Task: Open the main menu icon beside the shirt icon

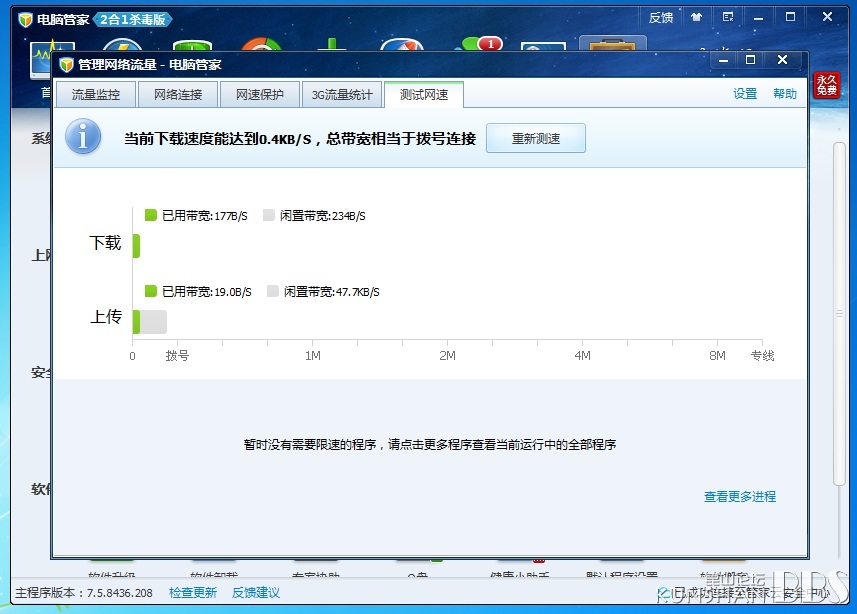Action: point(727,17)
